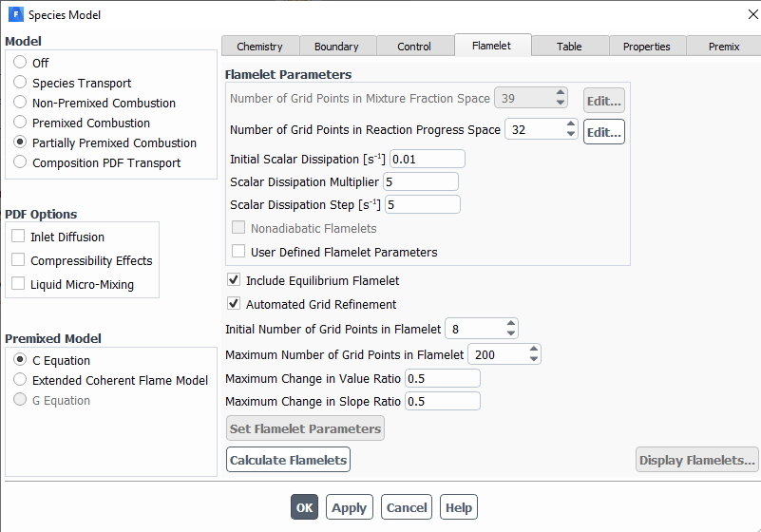Enable Inlet Diffusion PDF option

pos(18,237)
